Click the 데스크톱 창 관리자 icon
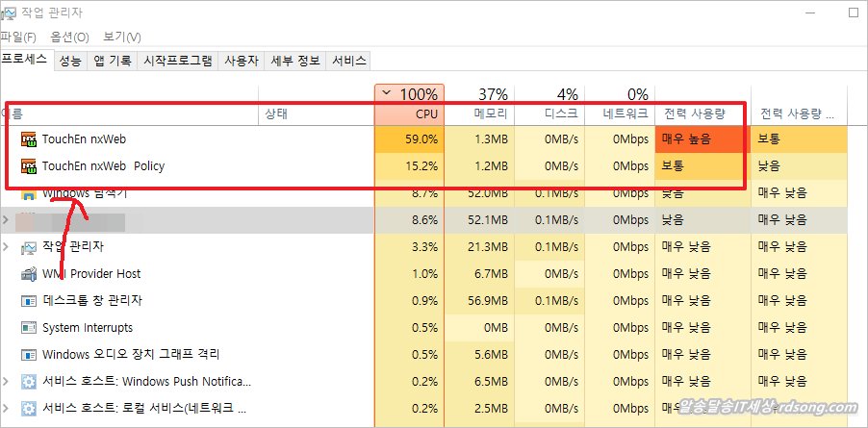Image resolution: width=868 pixels, height=428 pixels. tap(28, 301)
